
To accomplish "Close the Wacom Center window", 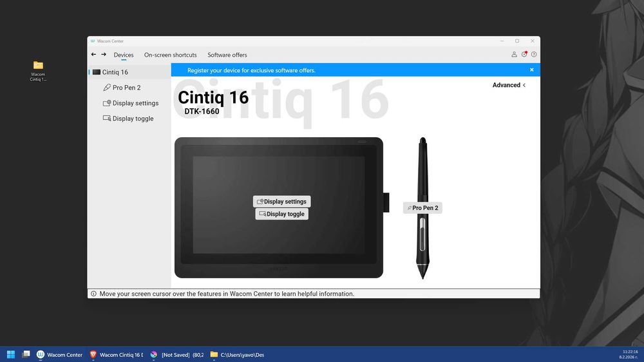I will click(x=533, y=41).
